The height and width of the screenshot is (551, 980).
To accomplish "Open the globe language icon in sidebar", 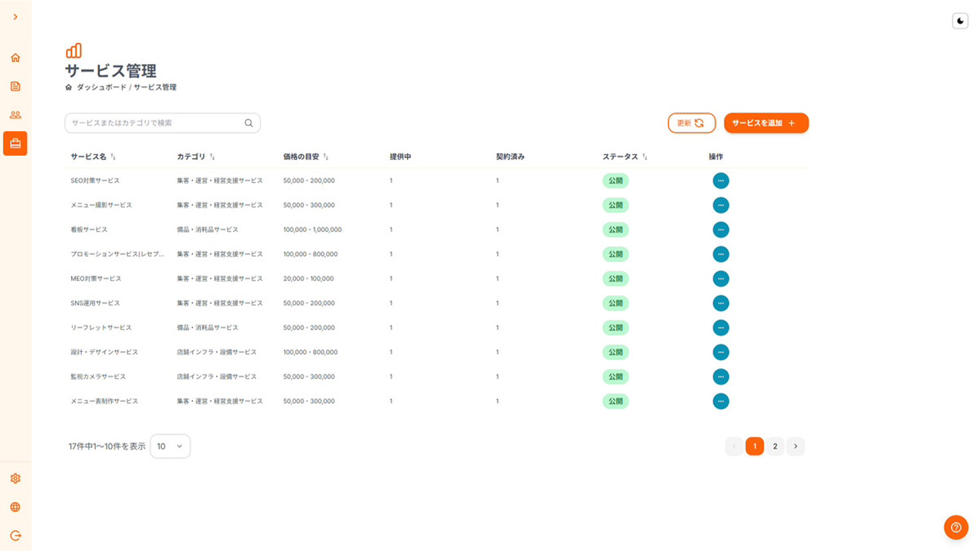I will tap(15, 507).
